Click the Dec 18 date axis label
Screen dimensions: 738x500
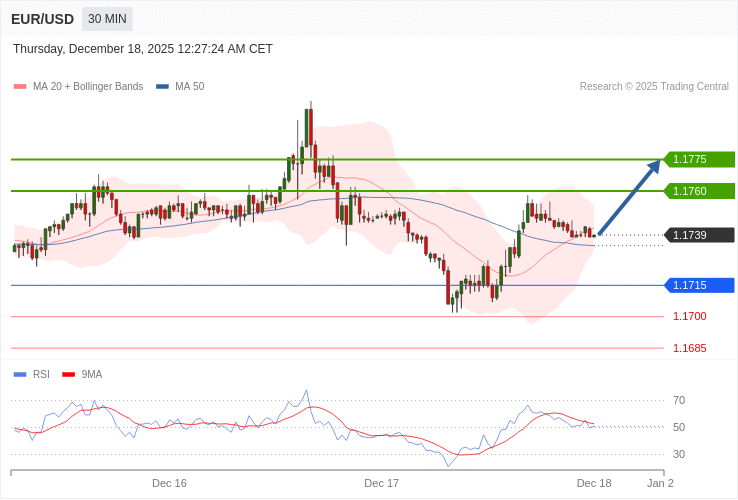pos(593,483)
